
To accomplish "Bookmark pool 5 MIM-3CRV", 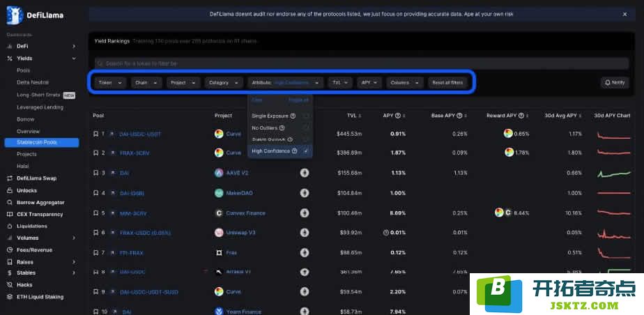I will 95,213.
